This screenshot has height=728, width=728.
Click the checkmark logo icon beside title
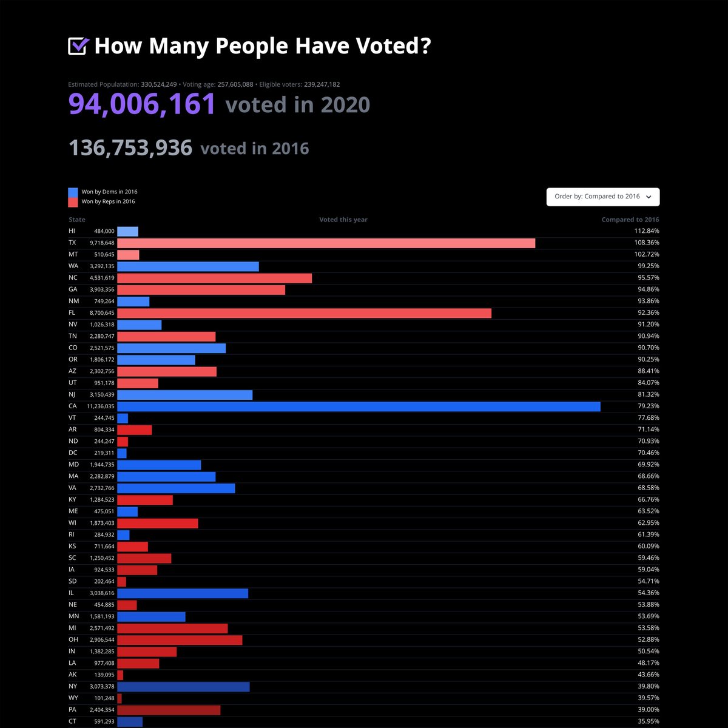click(x=79, y=46)
